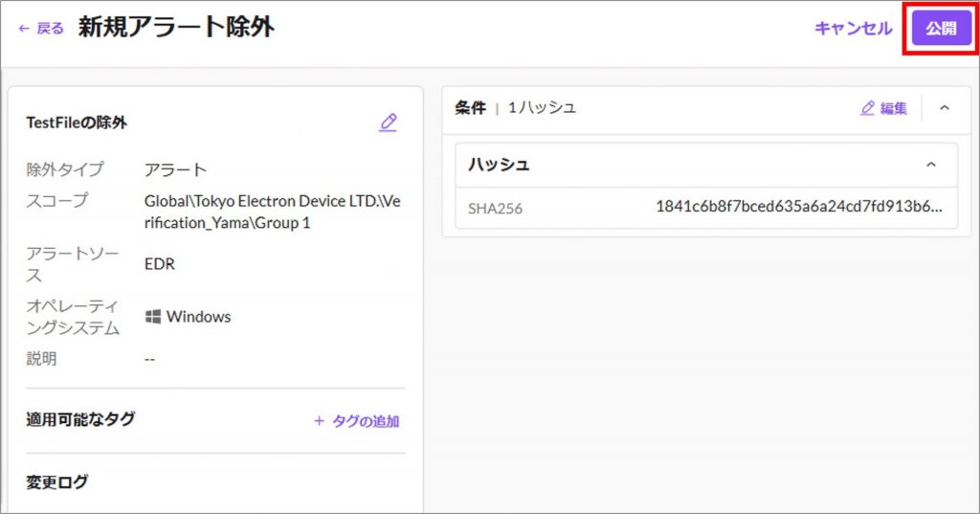Click the アラート exclusion type value
The image size is (980, 514).
(x=175, y=169)
